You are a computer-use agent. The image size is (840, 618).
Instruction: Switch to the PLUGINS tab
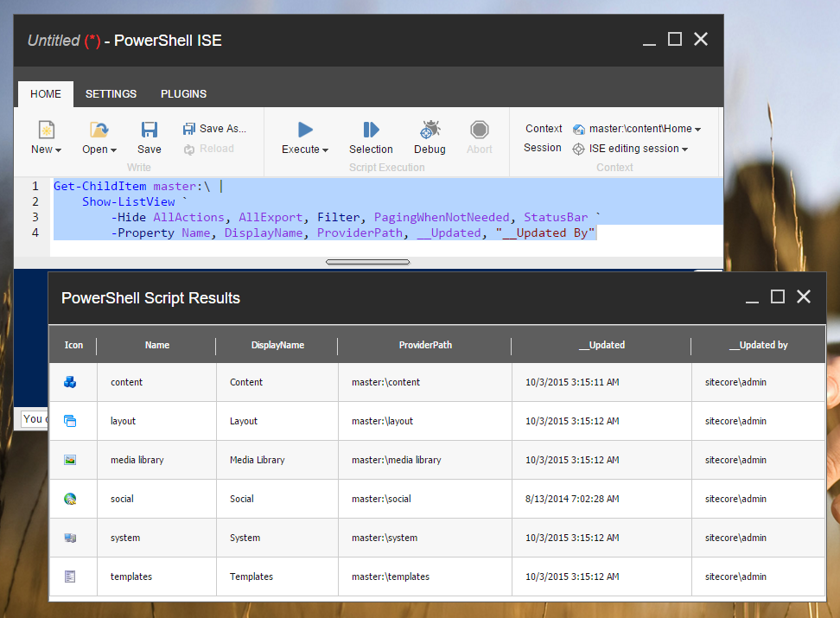point(183,94)
